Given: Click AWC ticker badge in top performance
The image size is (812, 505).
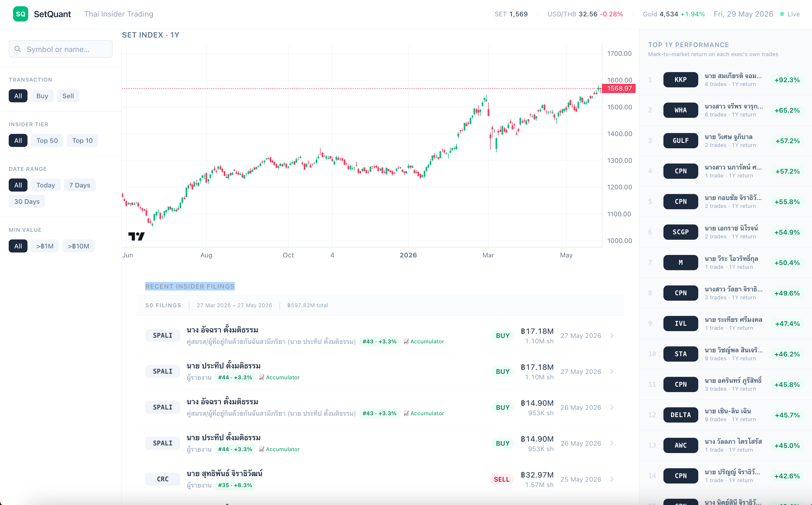Looking at the screenshot, I should 680,445.
